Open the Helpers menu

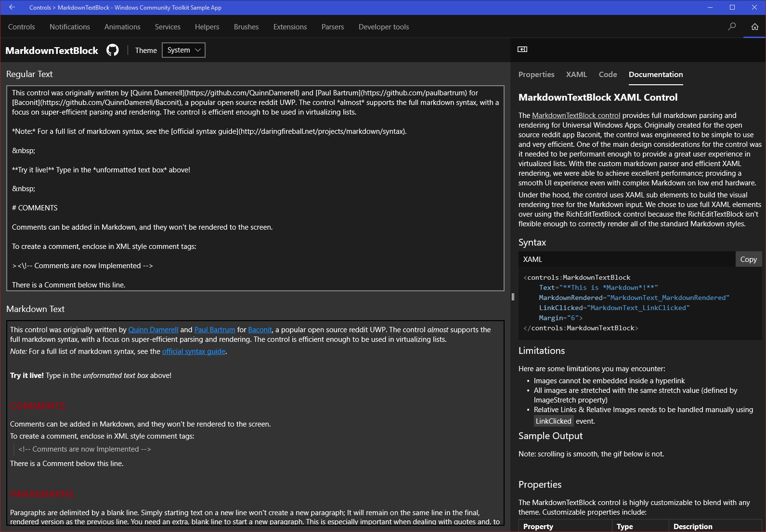207,27
